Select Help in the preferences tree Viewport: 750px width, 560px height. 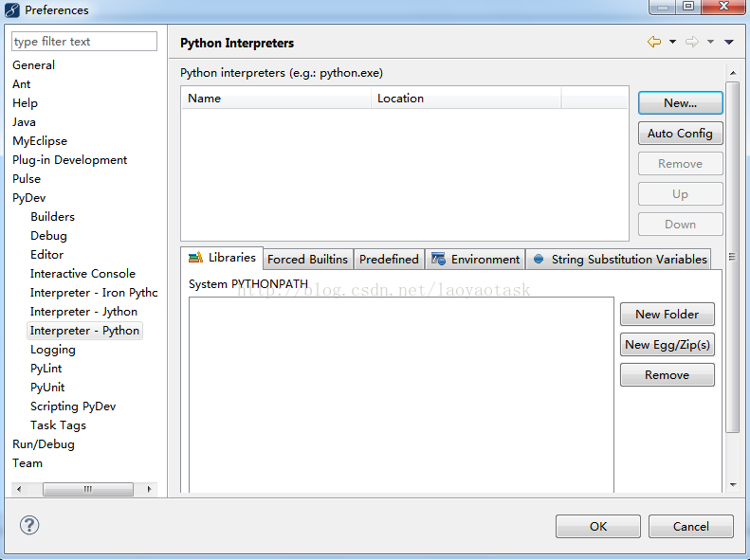point(25,103)
